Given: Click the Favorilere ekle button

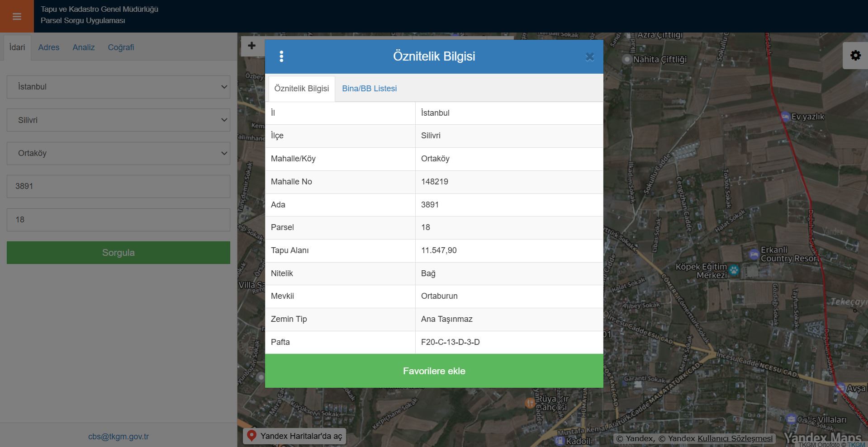Looking at the screenshot, I should tap(434, 371).
